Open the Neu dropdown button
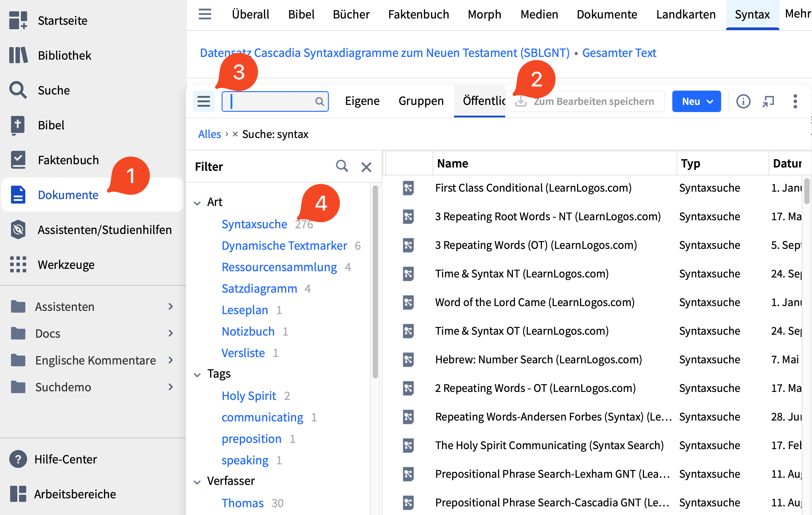Image resolution: width=812 pixels, height=515 pixels. pyautogui.click(x=696, y=101)
